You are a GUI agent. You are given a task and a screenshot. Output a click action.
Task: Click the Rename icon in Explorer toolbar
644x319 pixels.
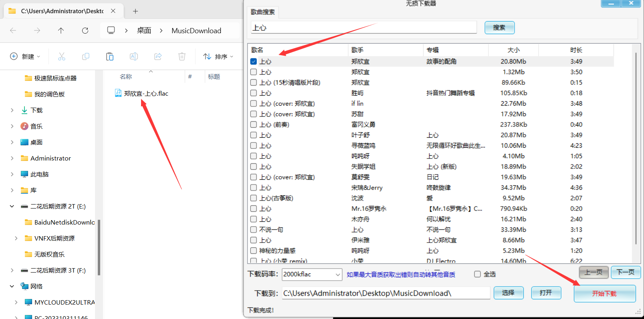click(133, 56)
